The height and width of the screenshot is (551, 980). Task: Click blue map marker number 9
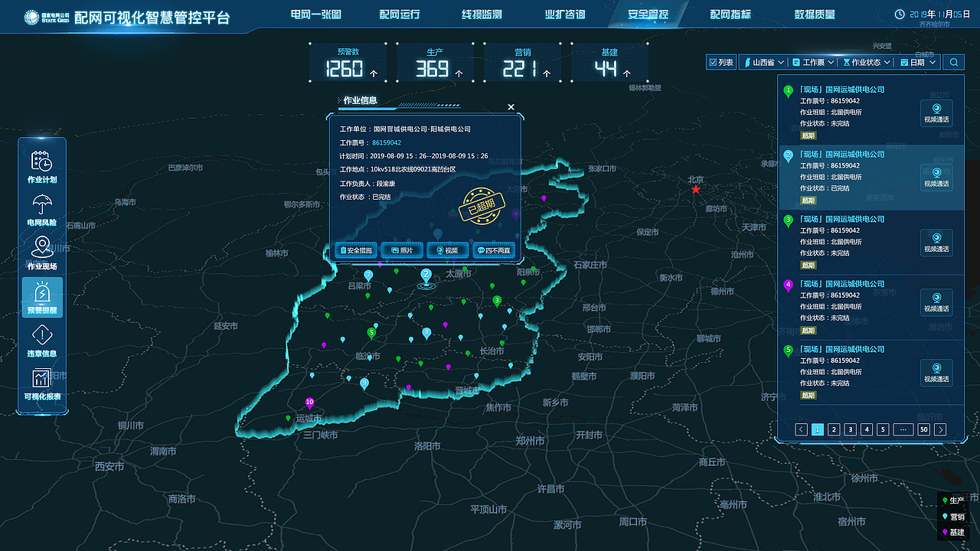[364, 383]
